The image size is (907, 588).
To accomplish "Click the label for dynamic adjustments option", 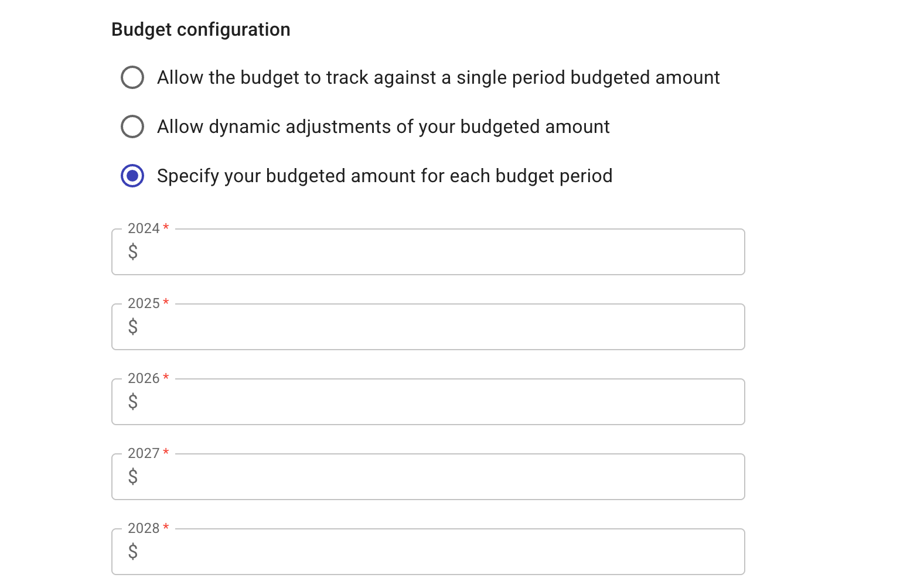I will (x=383, y=127).
